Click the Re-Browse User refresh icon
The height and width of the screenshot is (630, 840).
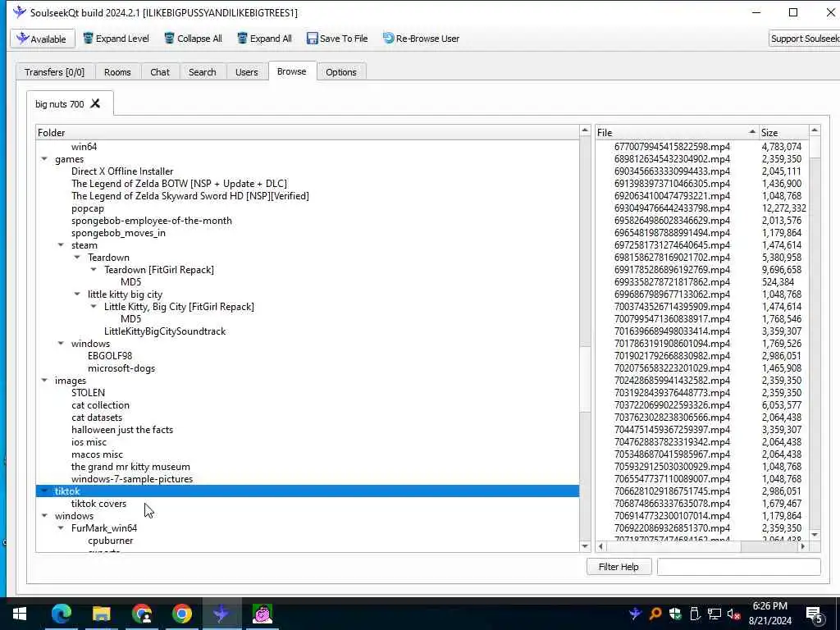tap(388, 38)
